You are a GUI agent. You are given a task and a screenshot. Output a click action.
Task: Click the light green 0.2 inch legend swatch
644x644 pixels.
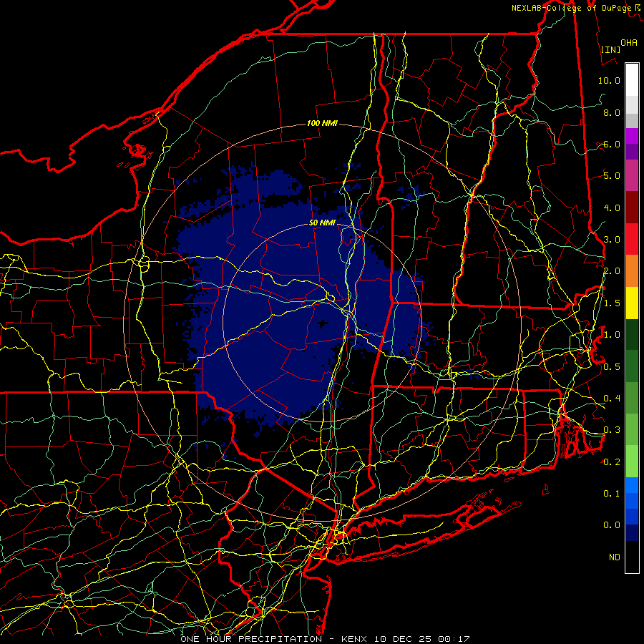(632, 462)
